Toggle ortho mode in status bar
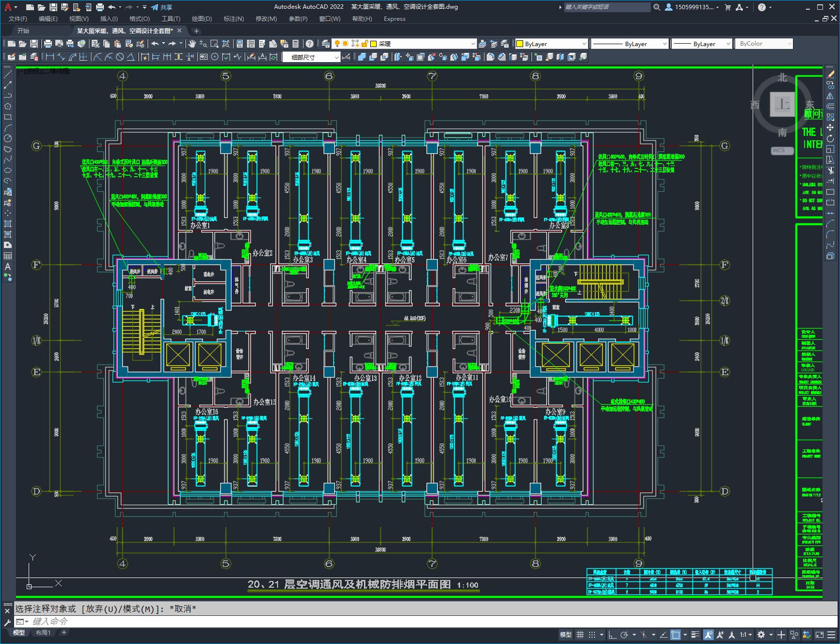This screenshot has width=840, height=644. pos(612,634)
